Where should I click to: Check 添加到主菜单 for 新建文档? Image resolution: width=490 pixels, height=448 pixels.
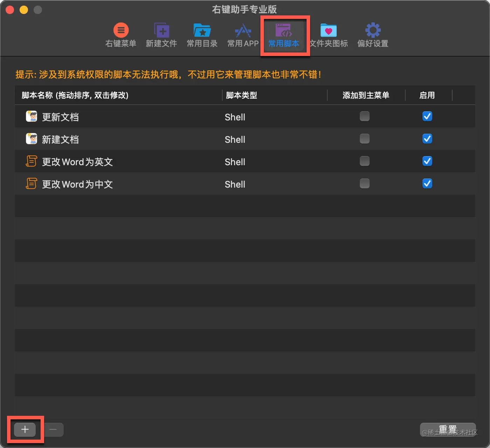(x=365, y=139)
